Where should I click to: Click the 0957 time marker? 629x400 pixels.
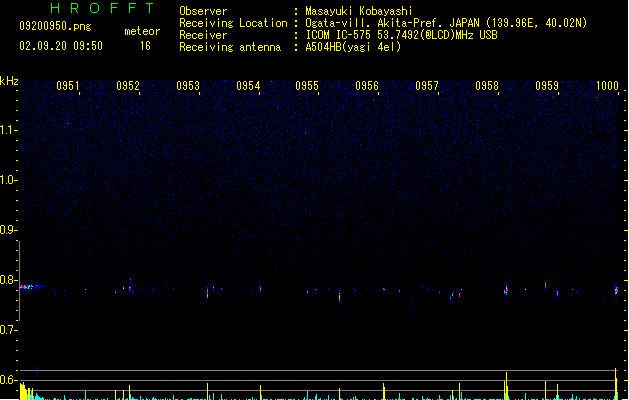427,86
